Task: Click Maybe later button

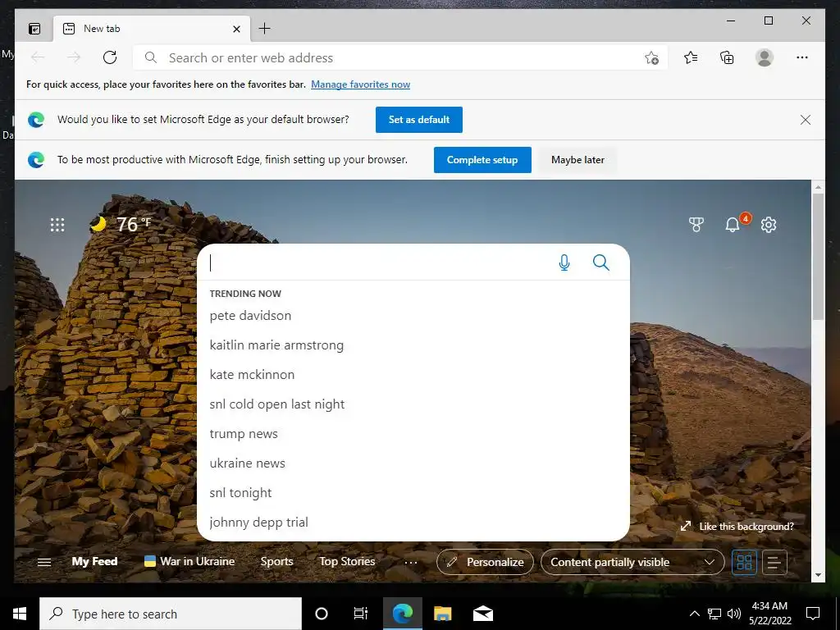Action: pyautogui.click(x=577, y=160)
